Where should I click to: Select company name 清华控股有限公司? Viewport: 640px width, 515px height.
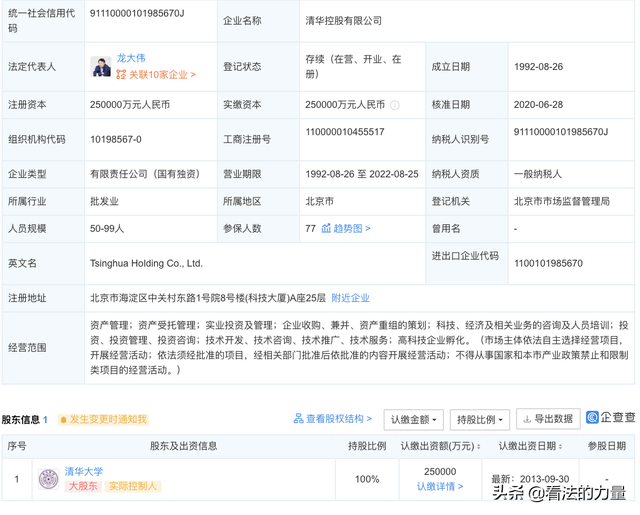click(343, 21)
